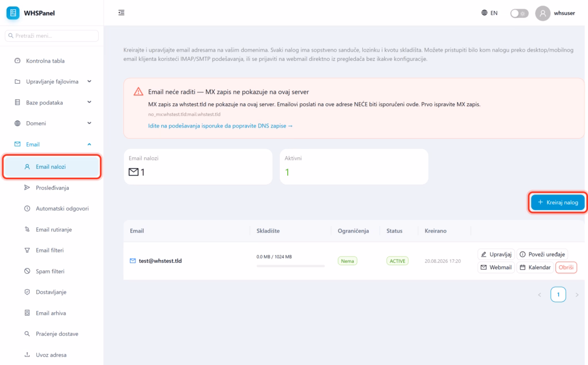The height and width of the screenshot is (365, 588).
Task: Click the Praćenje dostave search icon
Action: [x=27, y=333]
